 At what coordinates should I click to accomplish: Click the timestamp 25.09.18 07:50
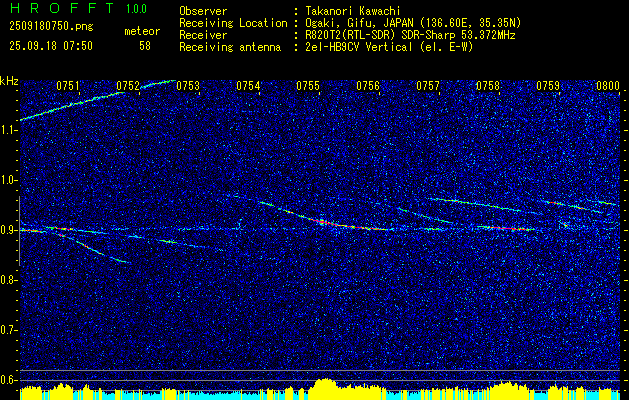(51, 46)
